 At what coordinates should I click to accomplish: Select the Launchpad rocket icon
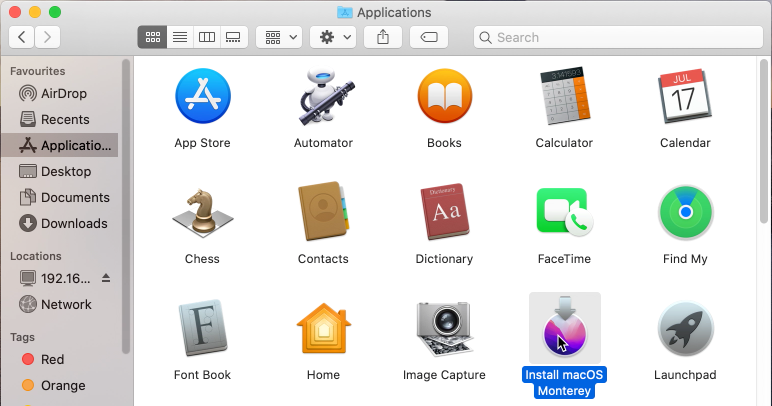pyautogui.click(x=685, y=328)
